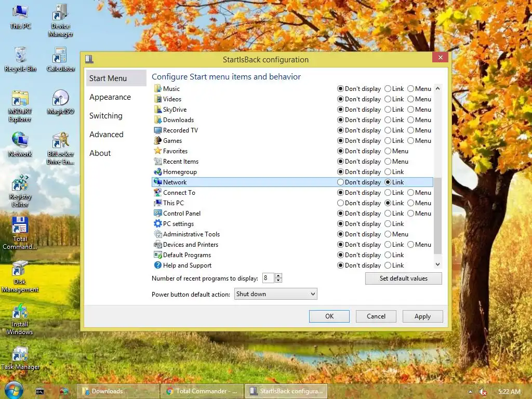Click the Favorites star icon
Image resolution: width=532 pixels, height=399 pixels.
158,151
